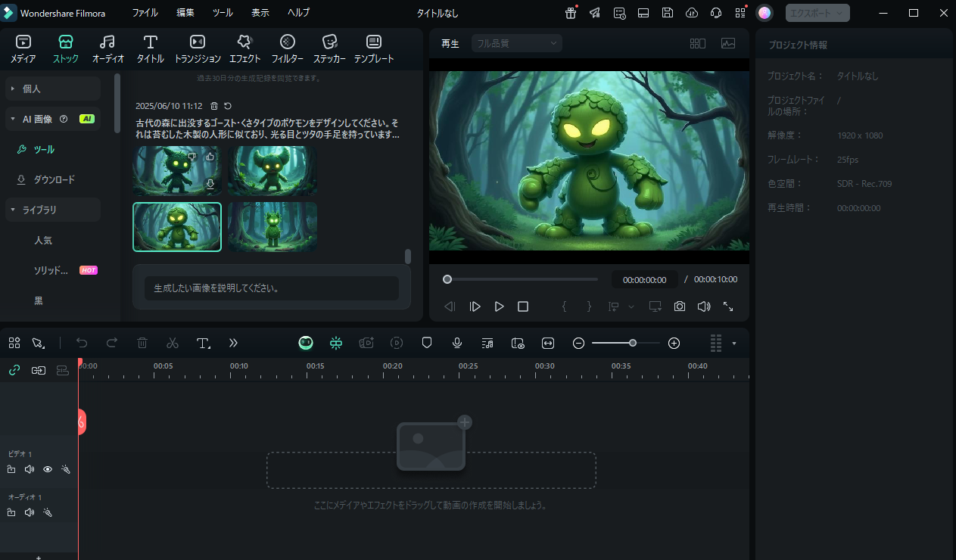Open the 表示 menu
The height and width of the screenshot is (560, 956).
pyautogui.click(x=260, y=13)
